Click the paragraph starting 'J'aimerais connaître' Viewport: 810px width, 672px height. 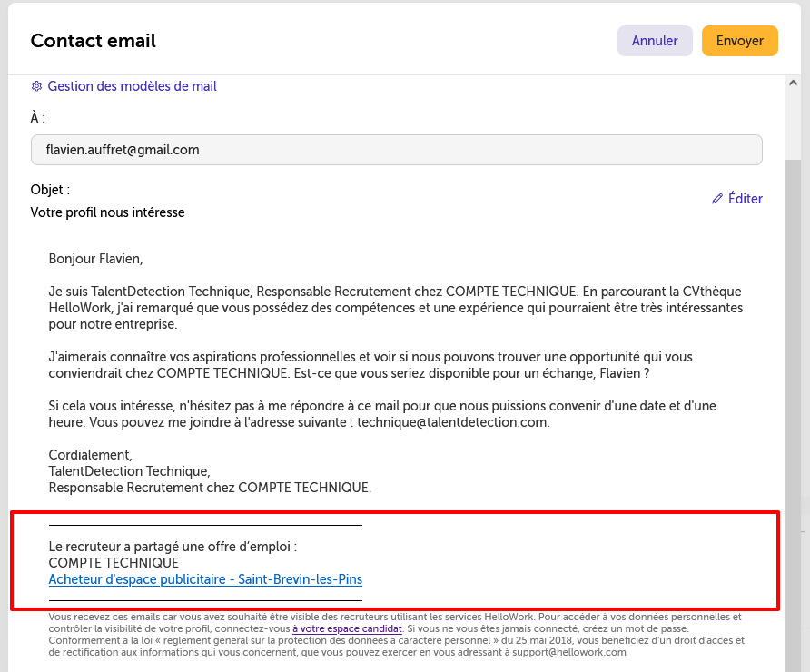[370, 365]
